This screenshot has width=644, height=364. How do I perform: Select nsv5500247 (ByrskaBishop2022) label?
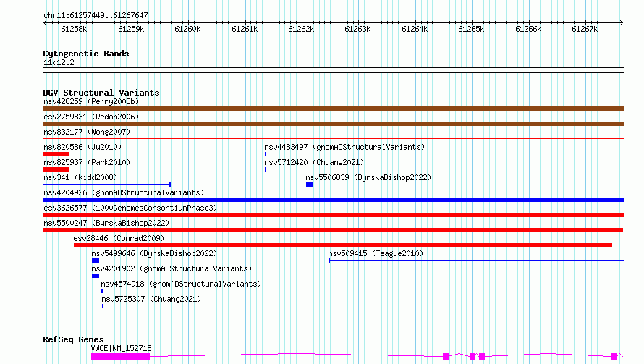(106, 223)
